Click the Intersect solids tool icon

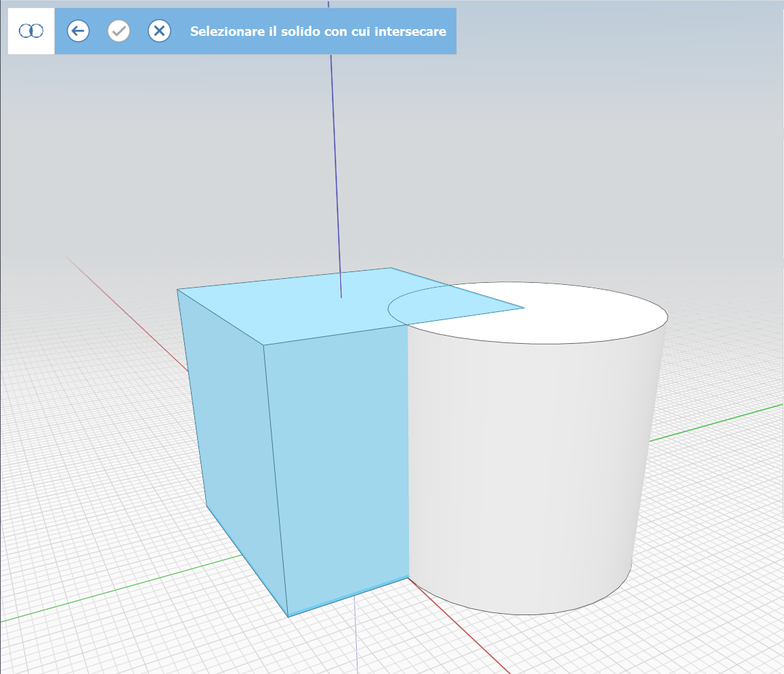pos(31,31)
